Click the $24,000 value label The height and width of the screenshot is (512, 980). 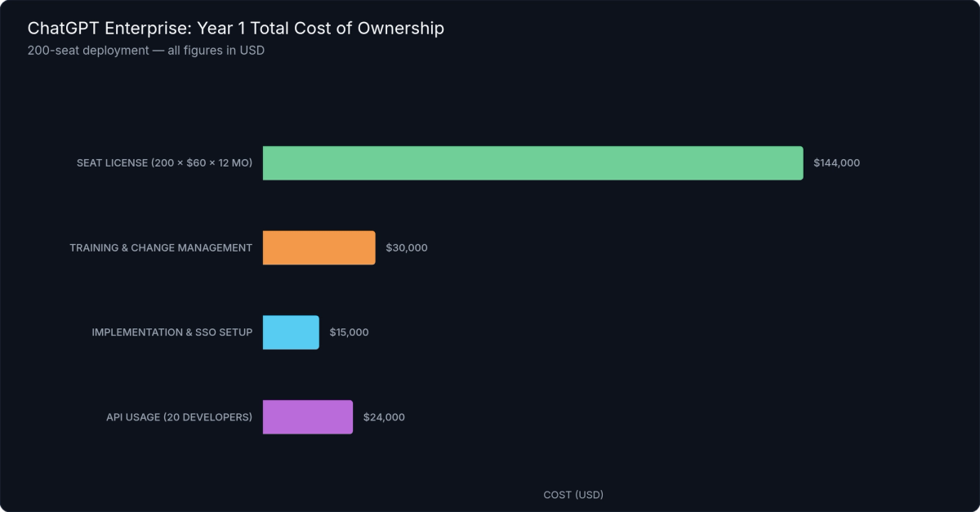[384, 416]
